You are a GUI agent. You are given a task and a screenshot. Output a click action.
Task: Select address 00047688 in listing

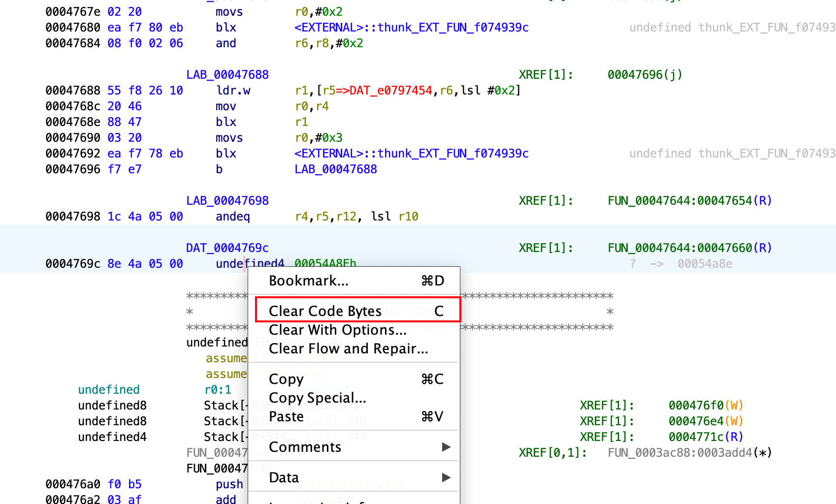tap(73, 91)
